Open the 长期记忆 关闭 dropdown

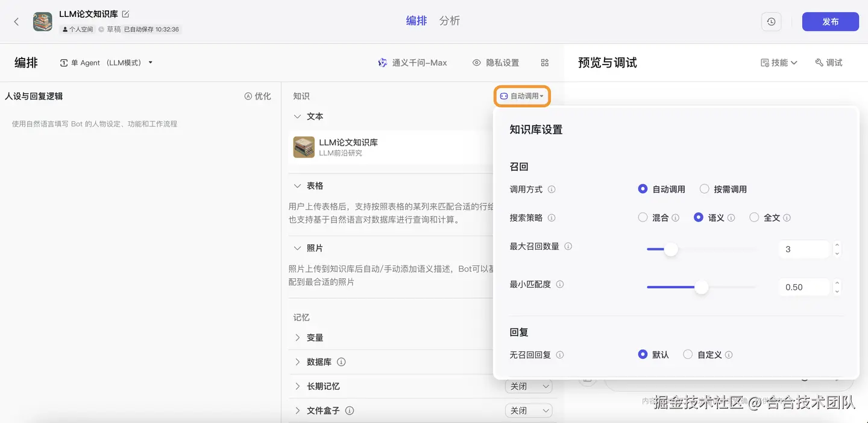coord(529,386)
